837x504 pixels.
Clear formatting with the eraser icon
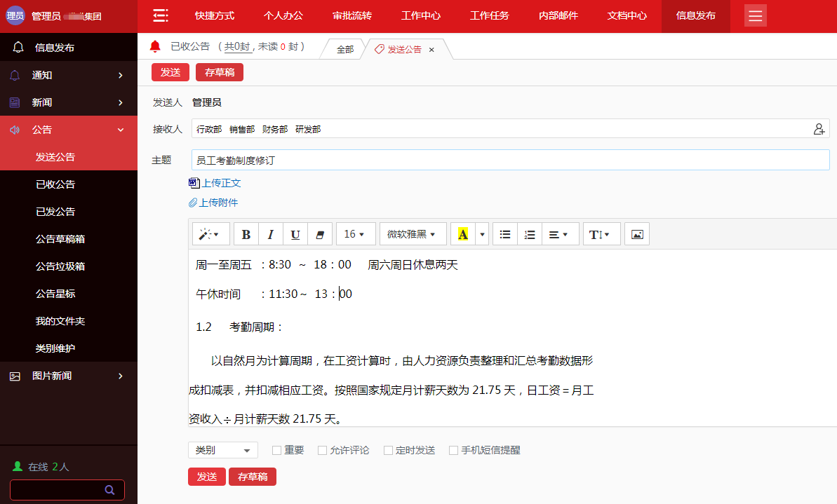pyautogui.click(x=319, y=233)
